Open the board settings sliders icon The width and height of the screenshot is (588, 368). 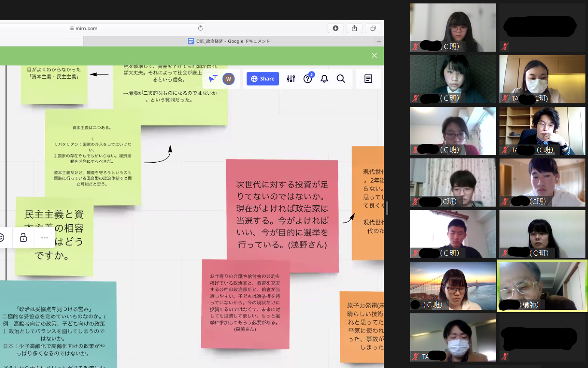coord(291,79)
